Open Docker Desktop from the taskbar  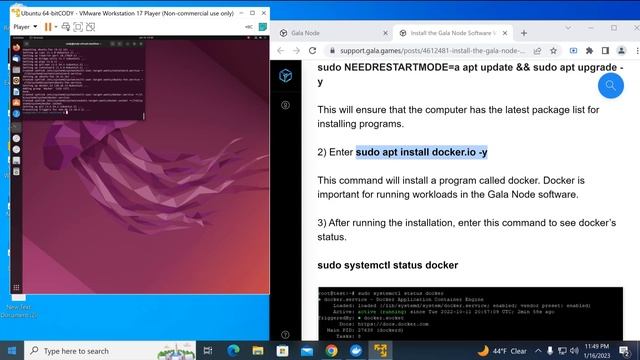356,351
